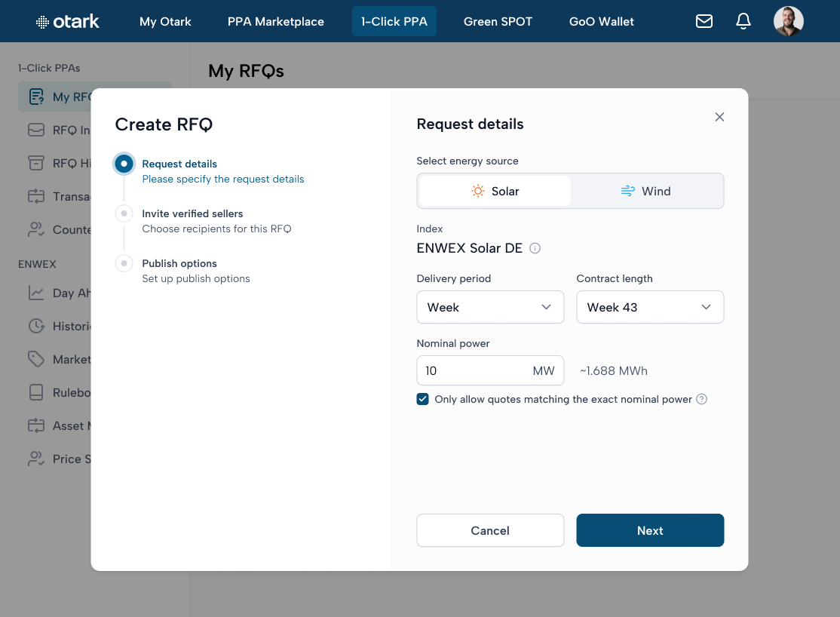The image size is (840, 617).
Task: Open the messages envelope icon
Action: pos(704,21)
